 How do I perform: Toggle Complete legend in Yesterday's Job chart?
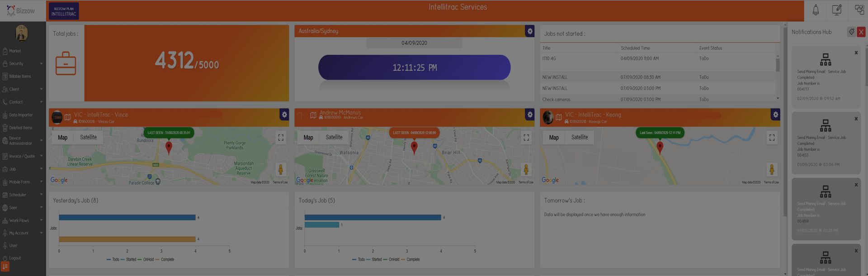[x=165, y=260]
